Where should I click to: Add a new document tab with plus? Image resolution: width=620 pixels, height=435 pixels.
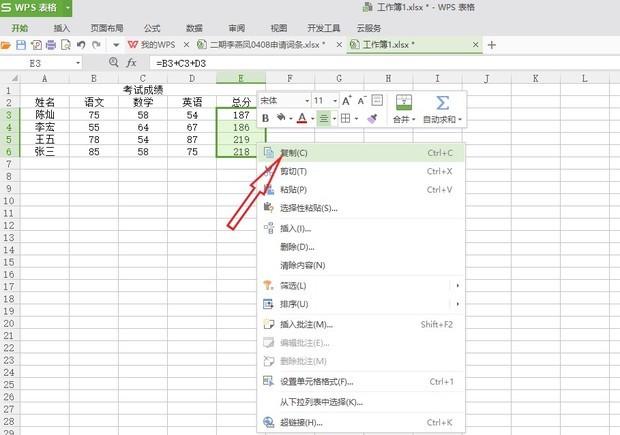click(x=491, y=45)
